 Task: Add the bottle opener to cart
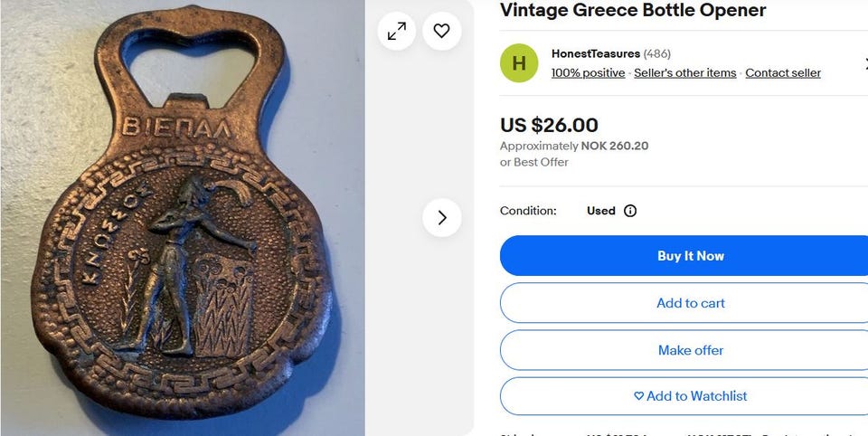click(x=691, y=303)
